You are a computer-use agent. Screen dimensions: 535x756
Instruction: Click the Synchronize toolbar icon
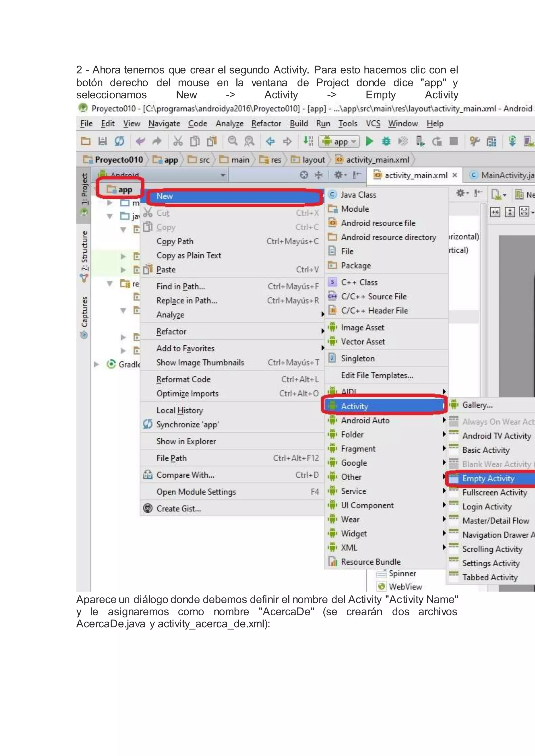[119, 141]
